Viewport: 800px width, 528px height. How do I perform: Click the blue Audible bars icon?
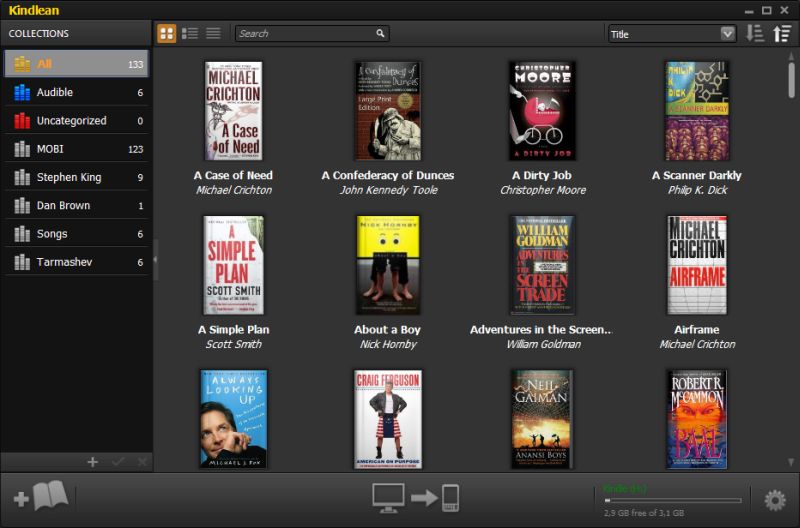[22, 92]
